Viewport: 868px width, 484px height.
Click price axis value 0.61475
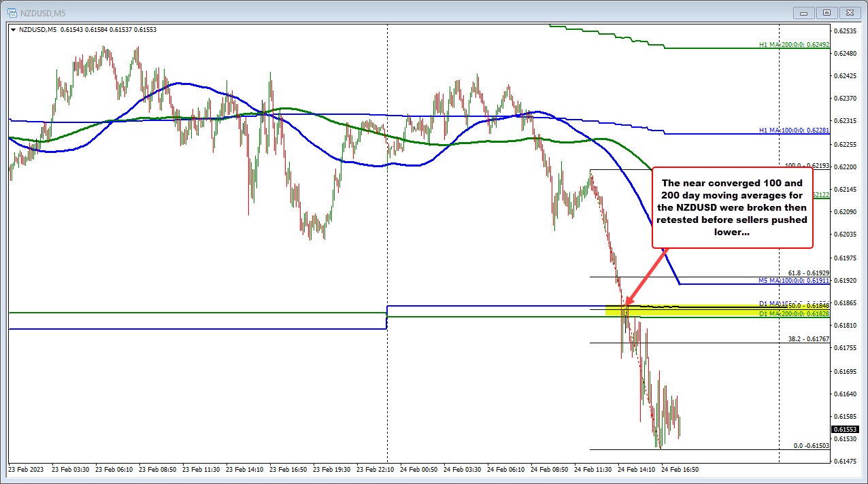(846, 462)
